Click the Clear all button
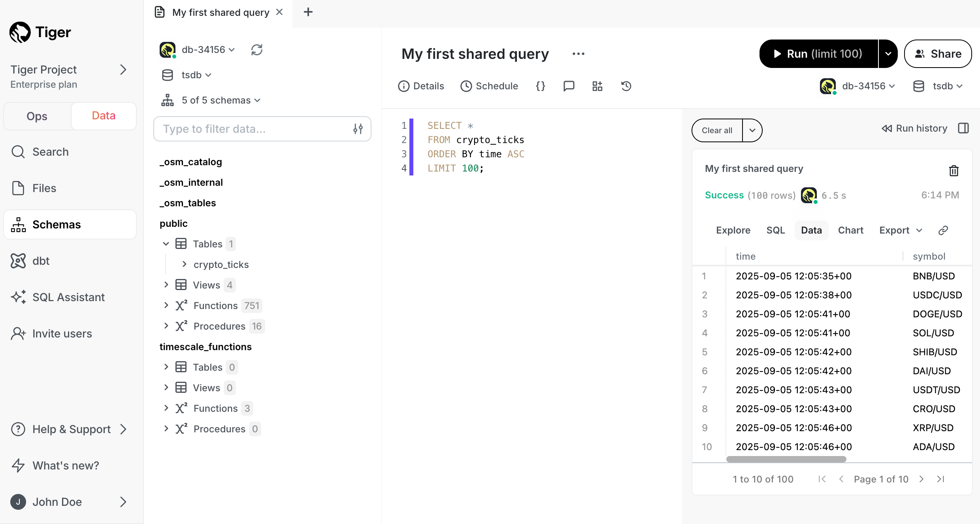The image size is (980, 524). (717, 130)
